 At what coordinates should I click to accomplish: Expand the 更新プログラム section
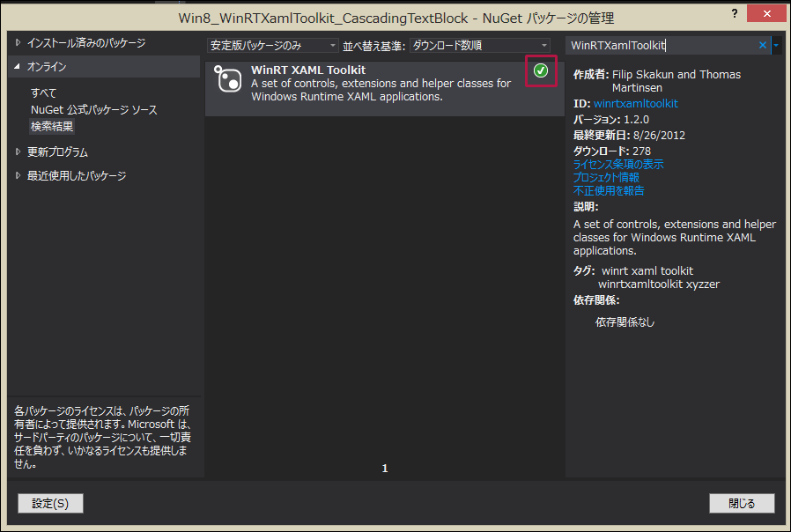18,151
